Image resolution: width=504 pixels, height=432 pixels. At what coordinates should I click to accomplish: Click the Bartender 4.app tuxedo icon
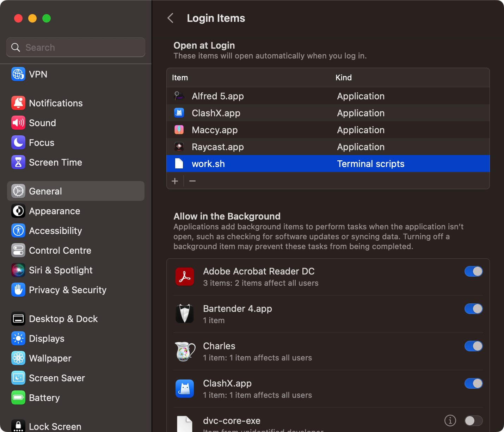[x=185, y=314]
